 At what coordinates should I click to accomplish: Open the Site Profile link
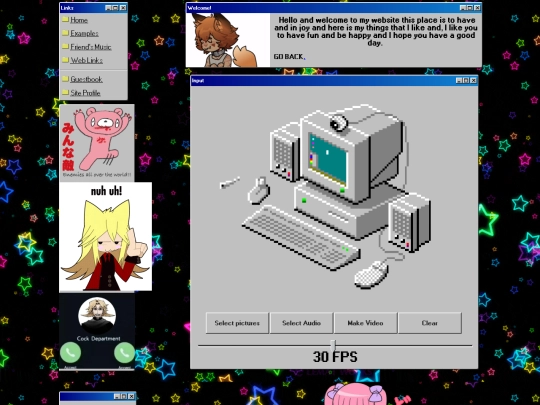click(85, 93)
